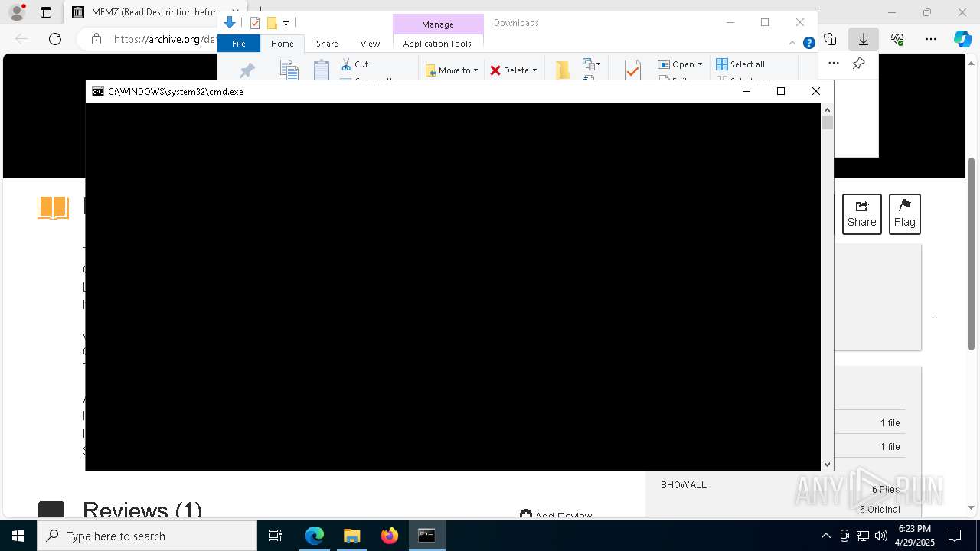980x551 pixels.
Task: Open Explorer Help question mark icon
Action: (808, 43)
